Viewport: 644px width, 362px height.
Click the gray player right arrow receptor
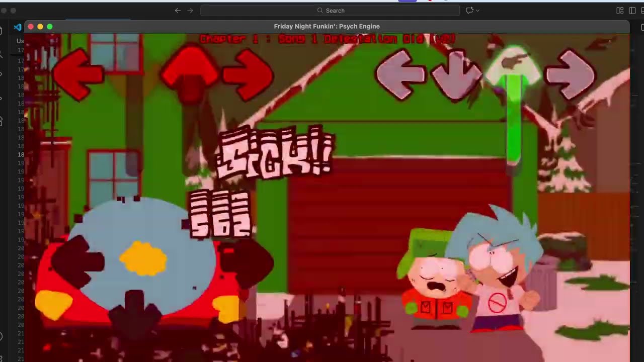pos(571,74)
